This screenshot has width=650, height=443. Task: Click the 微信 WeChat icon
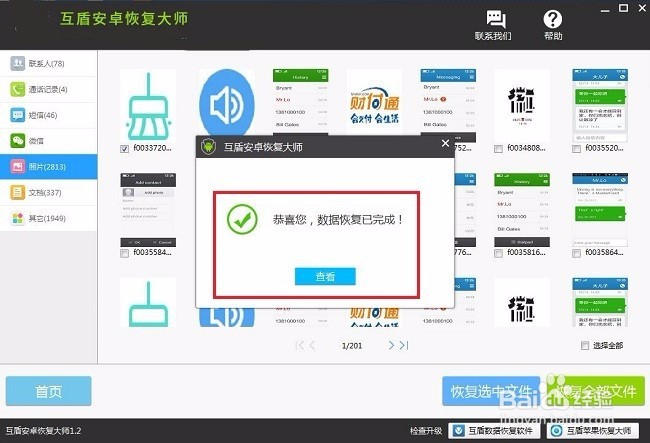(17, 141)
